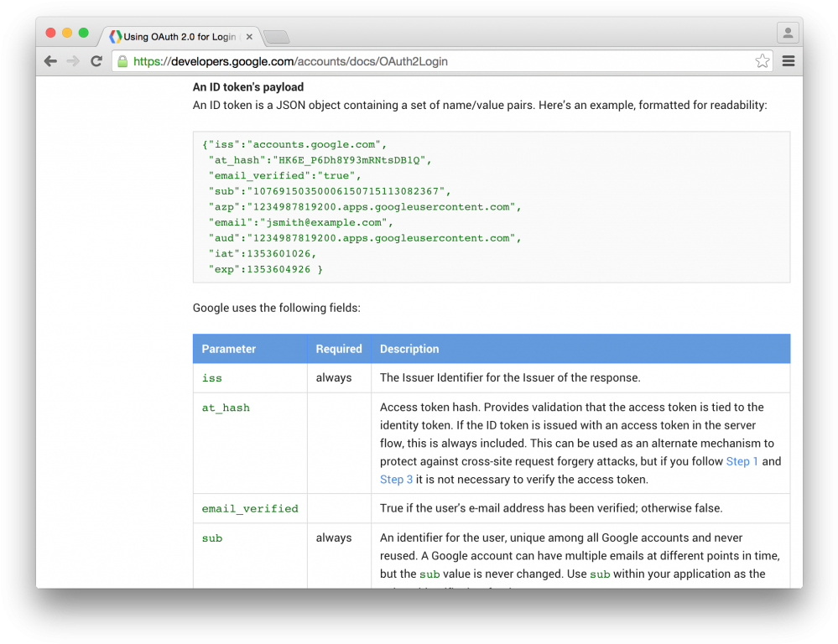The height and width of the screenshot is (644, 838).
Task: Click the Google Developers favicon on the tab
Action: click(115, 36)
